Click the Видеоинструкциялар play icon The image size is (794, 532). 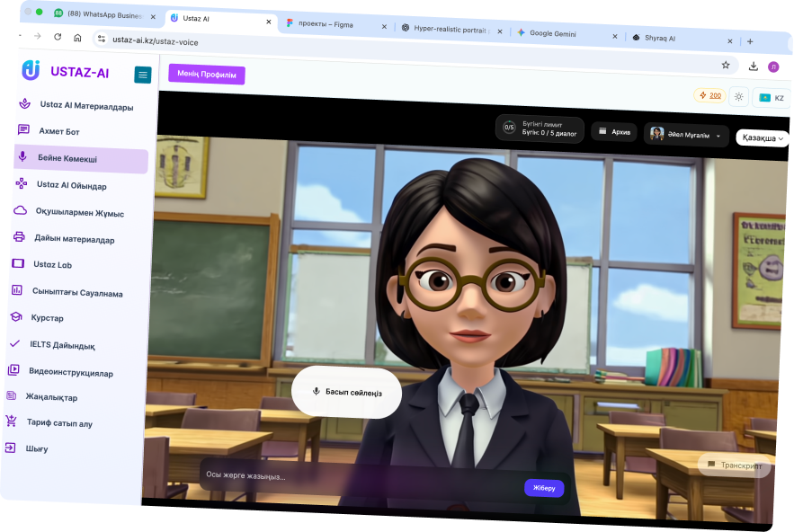(x=13, y=369)
